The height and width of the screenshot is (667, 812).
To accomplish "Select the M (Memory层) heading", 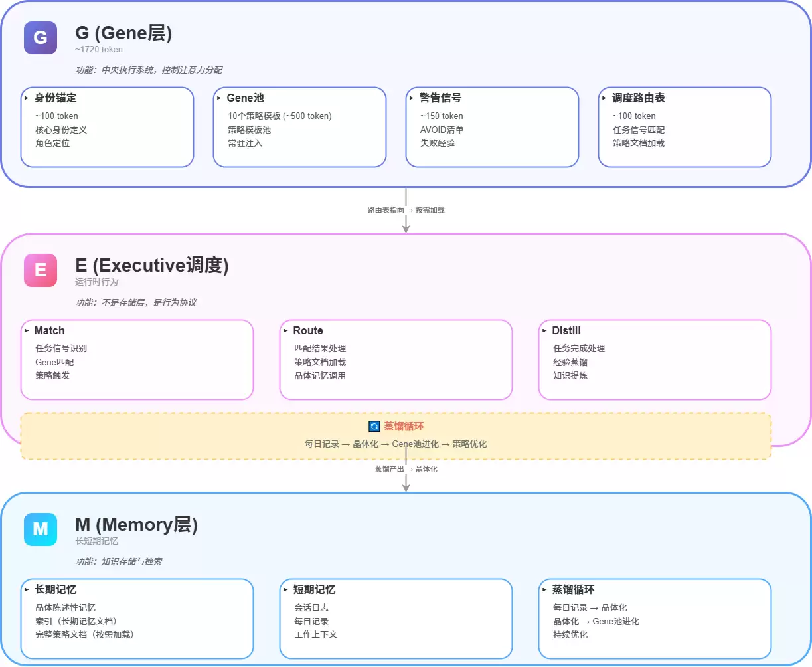I will (136, 524).
